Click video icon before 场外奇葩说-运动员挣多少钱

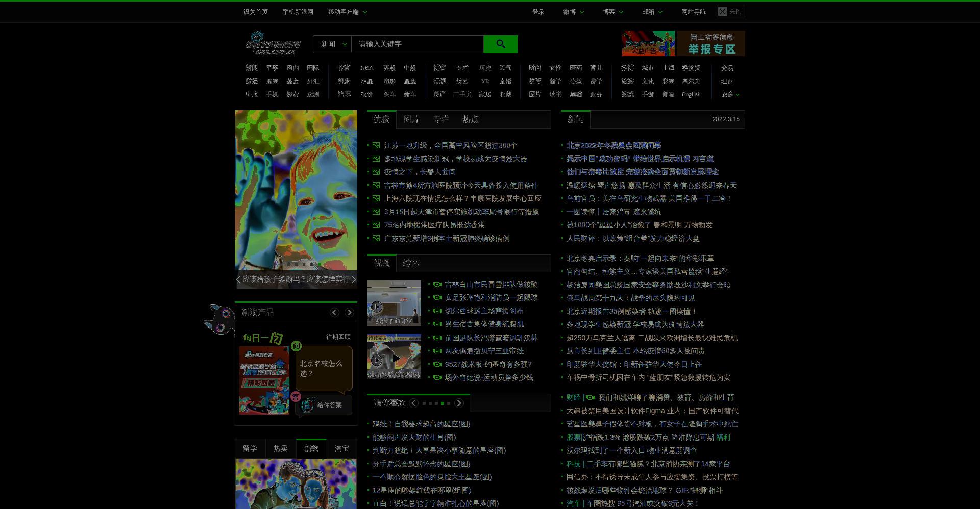[x=437, y=377]
